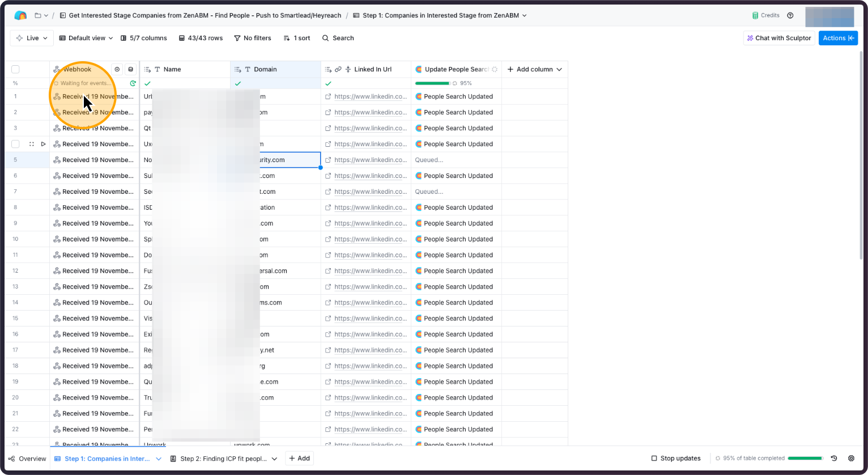Open table settings gear icon
This screenshot has height=475, width=868.
[x=851, y=459]
